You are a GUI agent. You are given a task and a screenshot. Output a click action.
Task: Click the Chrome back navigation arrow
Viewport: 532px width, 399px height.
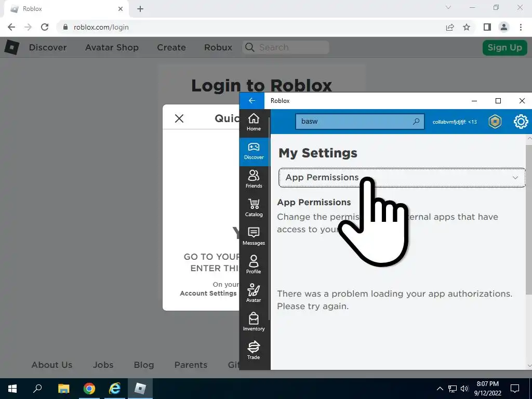coord(11,27)
